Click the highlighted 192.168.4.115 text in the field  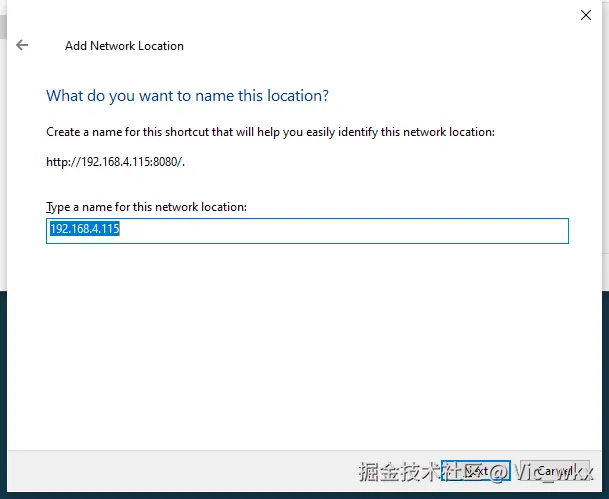[x=85, y=230]
